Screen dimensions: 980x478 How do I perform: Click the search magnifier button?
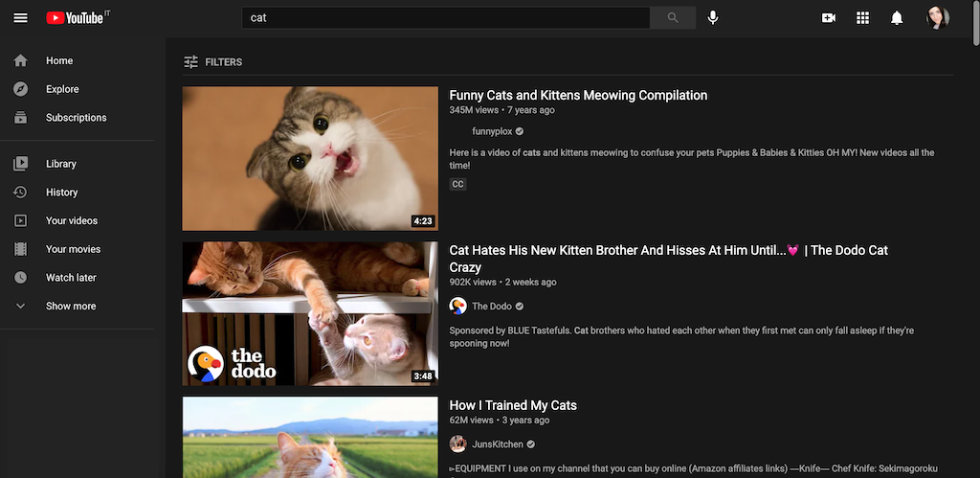click(x=673, y=17)
